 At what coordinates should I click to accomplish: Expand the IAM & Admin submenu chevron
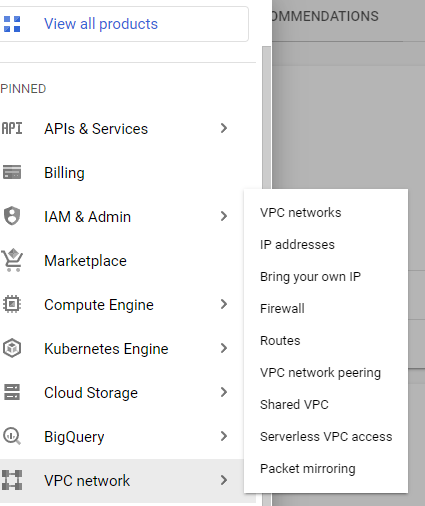(224, 216)
